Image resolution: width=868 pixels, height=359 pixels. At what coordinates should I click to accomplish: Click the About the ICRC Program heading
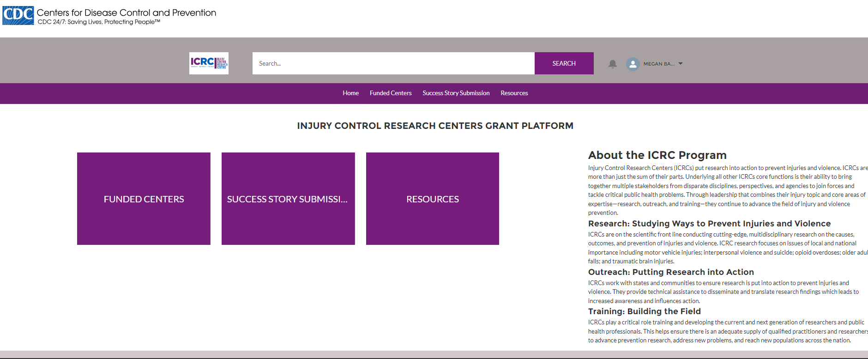point(657,155)
